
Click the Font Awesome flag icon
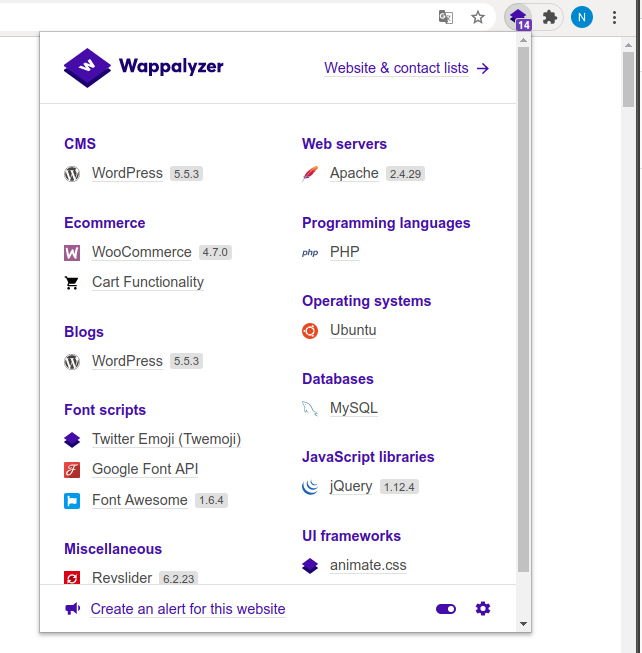(72, 501)
